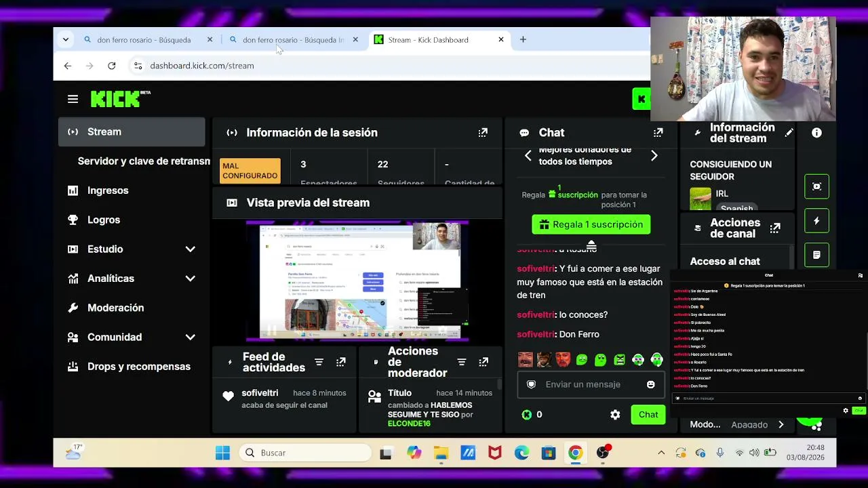Click the Buscar search box on the taskbar
This screenshot has height=488, width=868.
pyautogui.click(x=307, y=453)
